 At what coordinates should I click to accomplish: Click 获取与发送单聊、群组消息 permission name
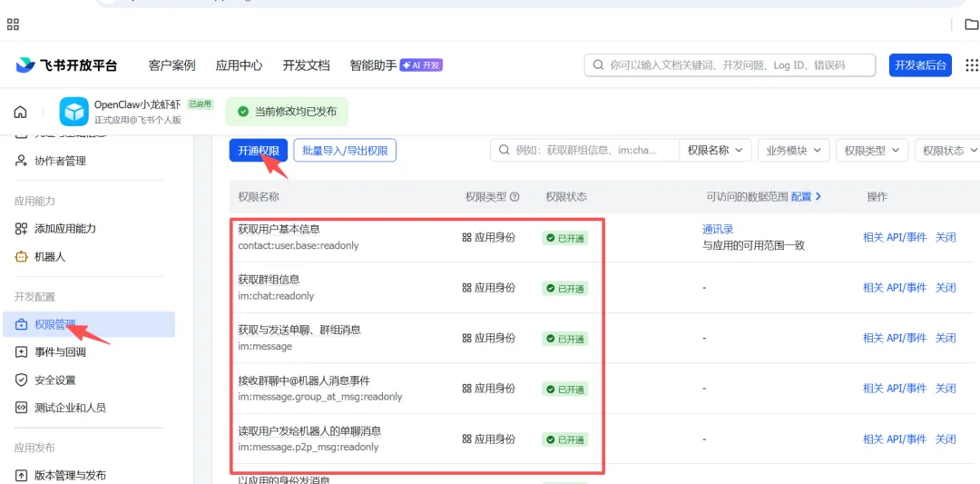point(299,331)
